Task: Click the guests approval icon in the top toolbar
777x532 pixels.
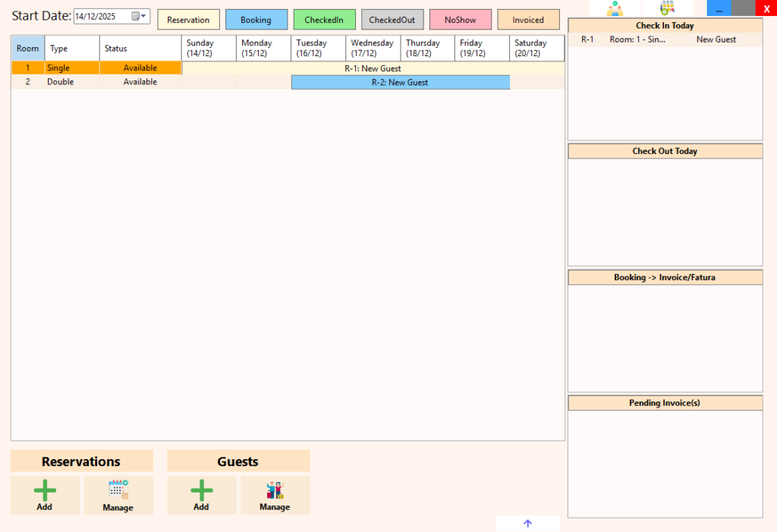Action: pos(615,8)
